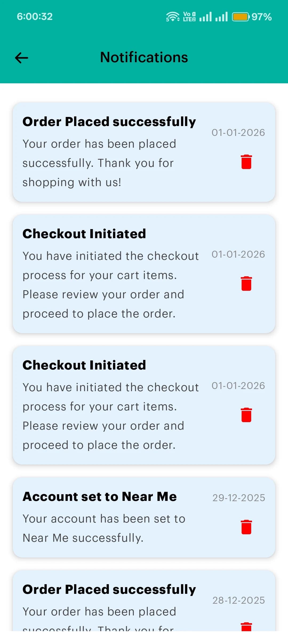Tap the Wi-Fi icon in status bar
Viewport: 288px width, 644px height.
[173, 17]
